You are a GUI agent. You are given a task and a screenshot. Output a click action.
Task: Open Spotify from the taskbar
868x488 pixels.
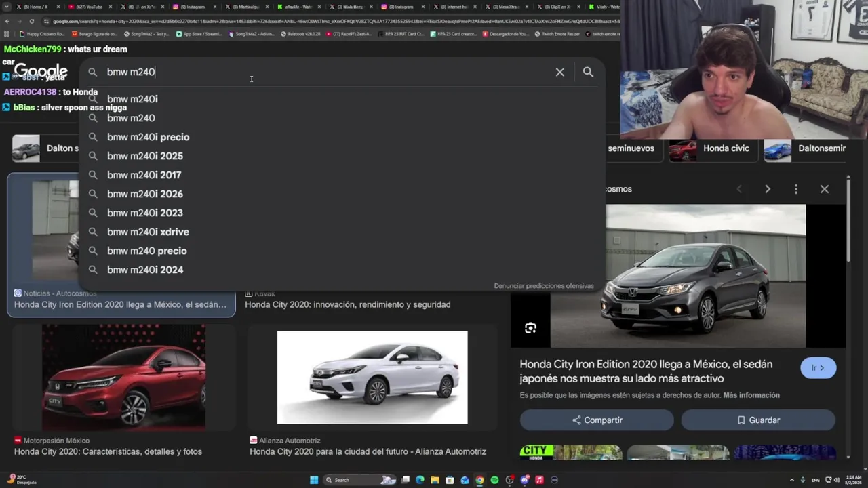[494, 480]
